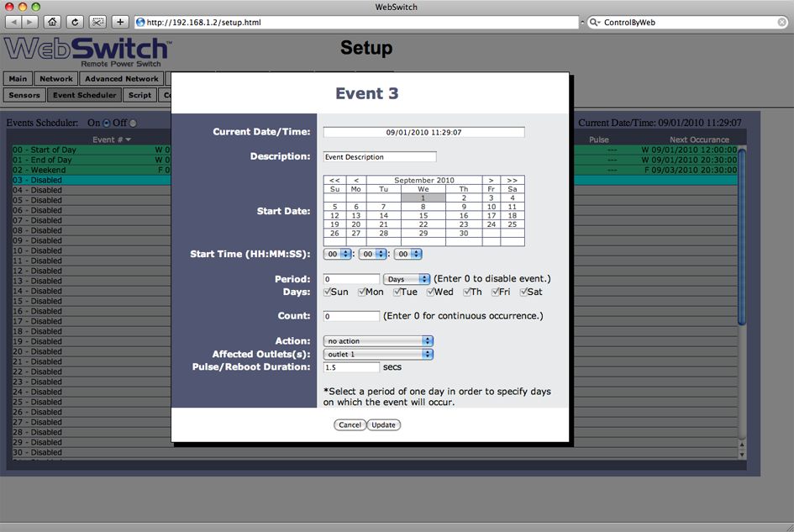Open the Affected Outlets dropdown showing outlet 1
The width and height of the screenshot is (794, 532).
[378, 354]
